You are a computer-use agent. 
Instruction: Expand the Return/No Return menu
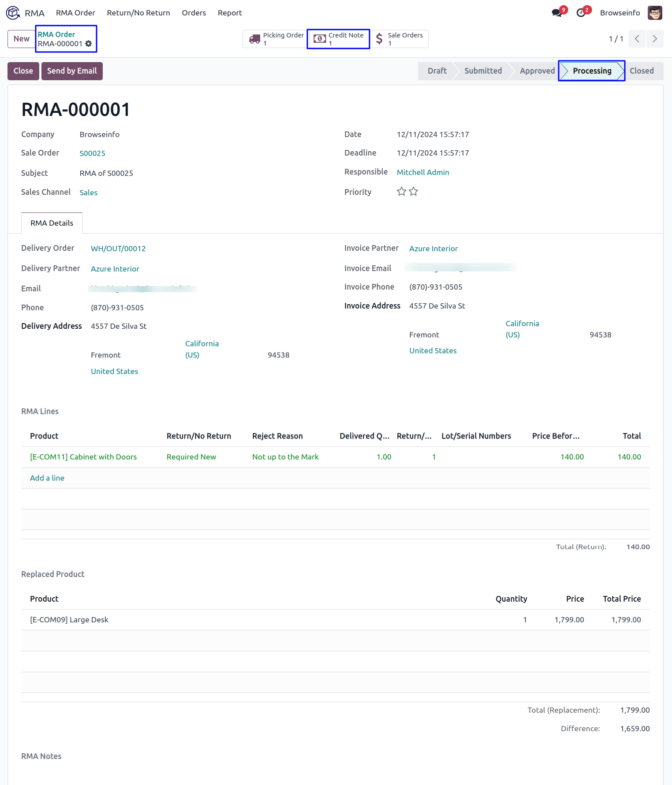[138, 13]
